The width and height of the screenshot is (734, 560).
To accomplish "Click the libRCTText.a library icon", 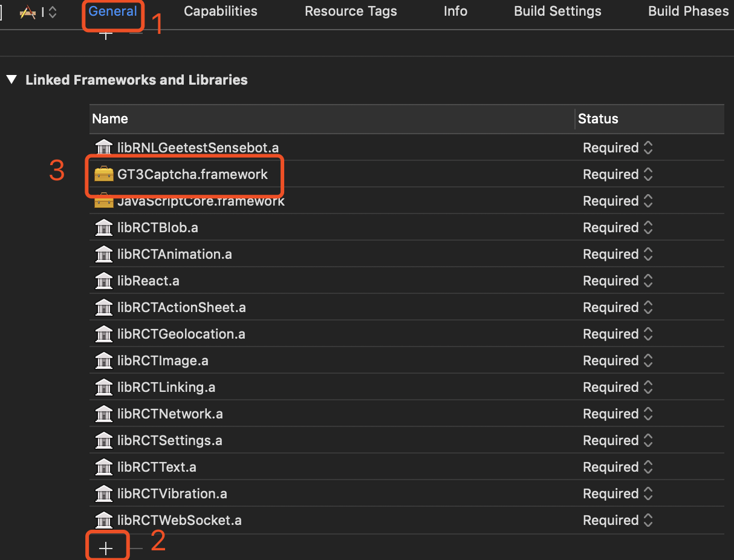I will click(x=104, y=467).
